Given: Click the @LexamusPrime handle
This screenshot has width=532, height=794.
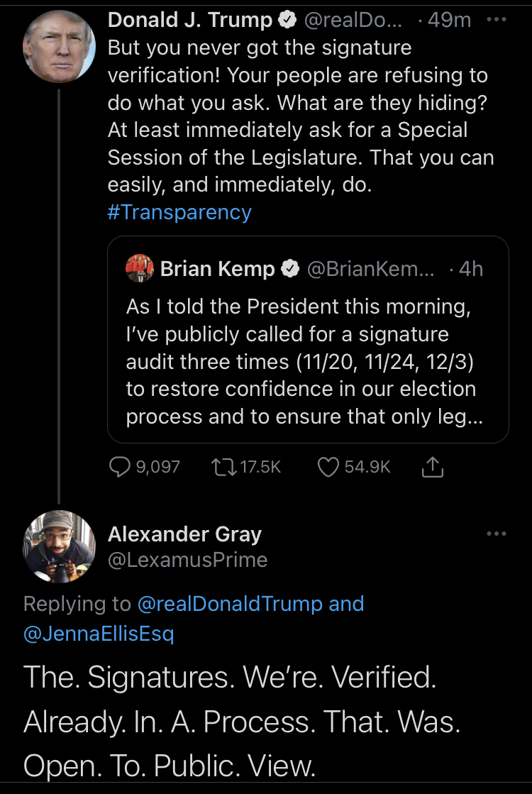Looking at the screenshot, I should click(x=187, y=560).
